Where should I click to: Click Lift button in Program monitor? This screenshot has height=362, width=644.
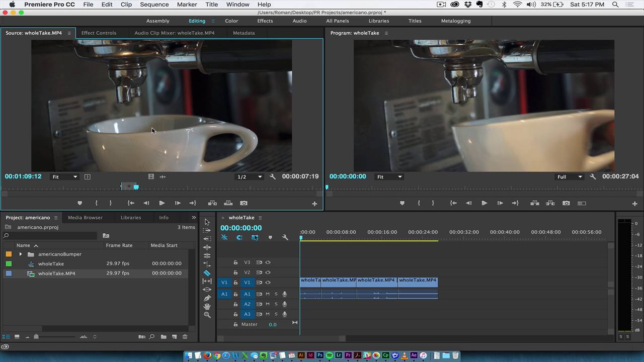pyautogui.click(x=535, y=203)
